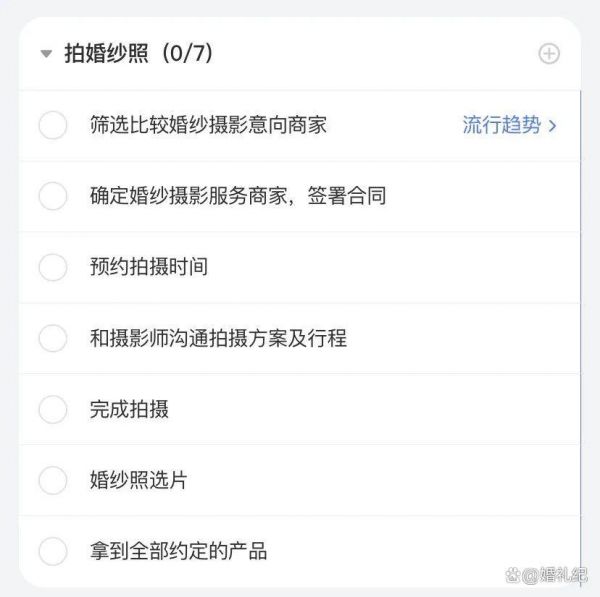Viewport: 600px width, 597px height.
Task: Toggle the 婚纱照选片 checkbox
Action: pos(53,480)
